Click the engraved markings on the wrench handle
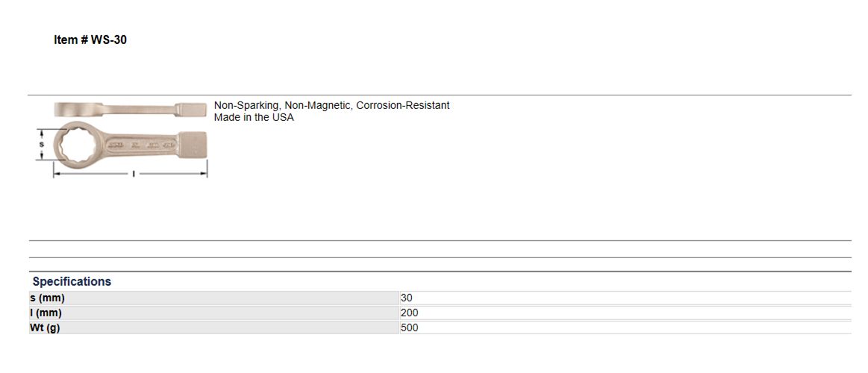Viewport: 868px width, 373px height. click(143, 145)
